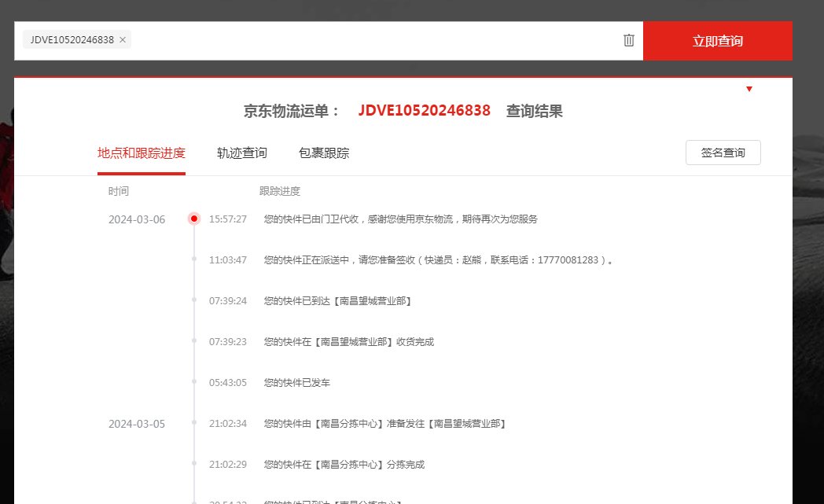
Task: Click the 门卫代收 delivery status message
Action: [x=400, y=219]
